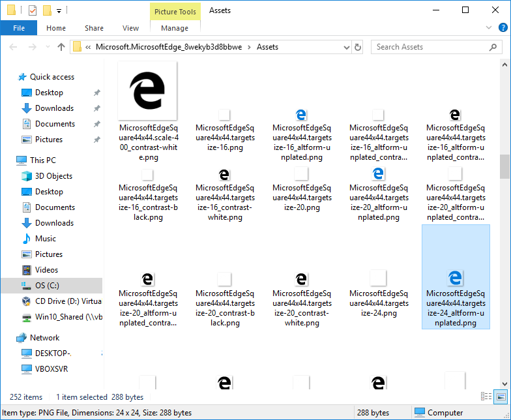Select targetsize-16_contrast-white.png Edge icon

tap(224, 175)
